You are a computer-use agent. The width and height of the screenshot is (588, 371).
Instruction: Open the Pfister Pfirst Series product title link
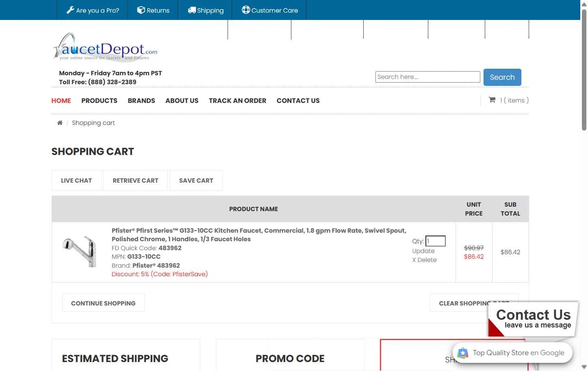(259, 235)
